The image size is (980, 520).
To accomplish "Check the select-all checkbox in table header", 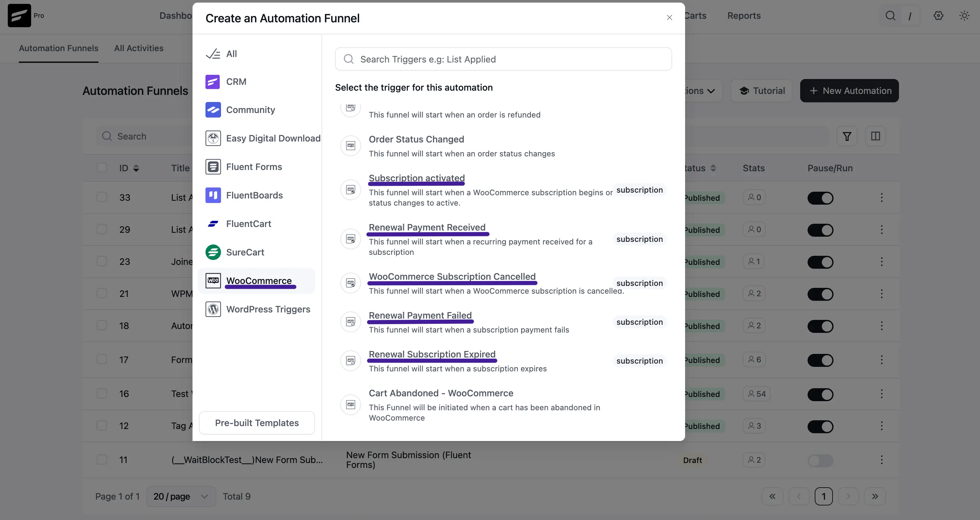I will point(101,168).
